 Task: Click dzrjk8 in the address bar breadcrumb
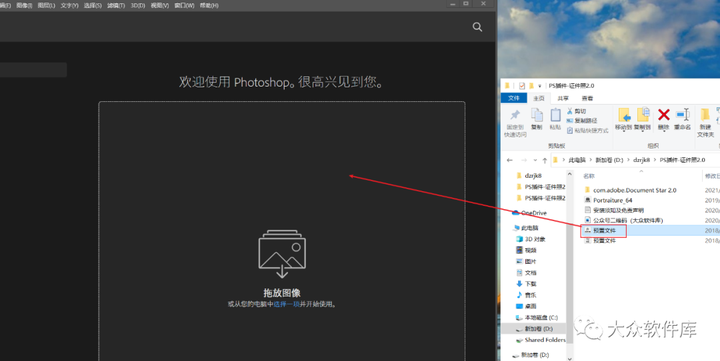(641, 160)
